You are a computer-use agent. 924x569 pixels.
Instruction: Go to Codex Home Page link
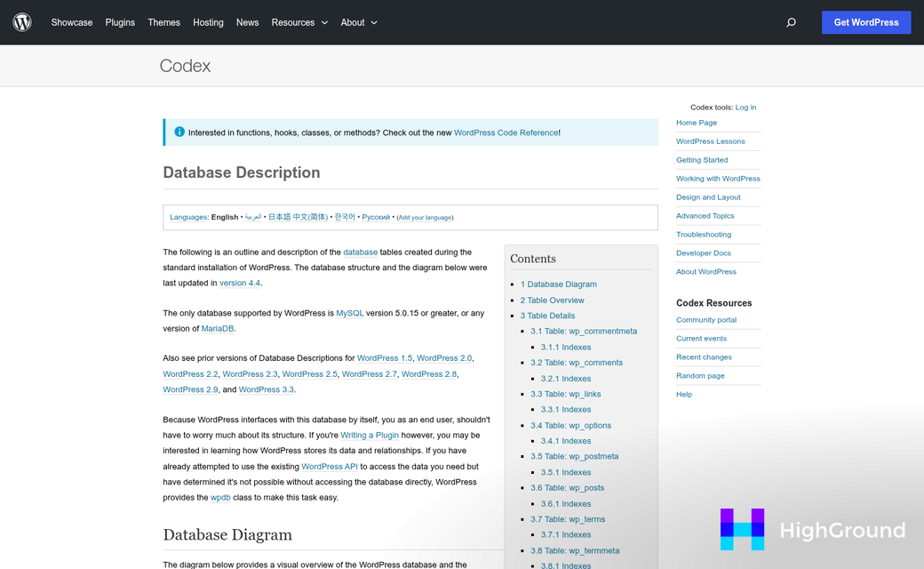(x=697, y=123)
